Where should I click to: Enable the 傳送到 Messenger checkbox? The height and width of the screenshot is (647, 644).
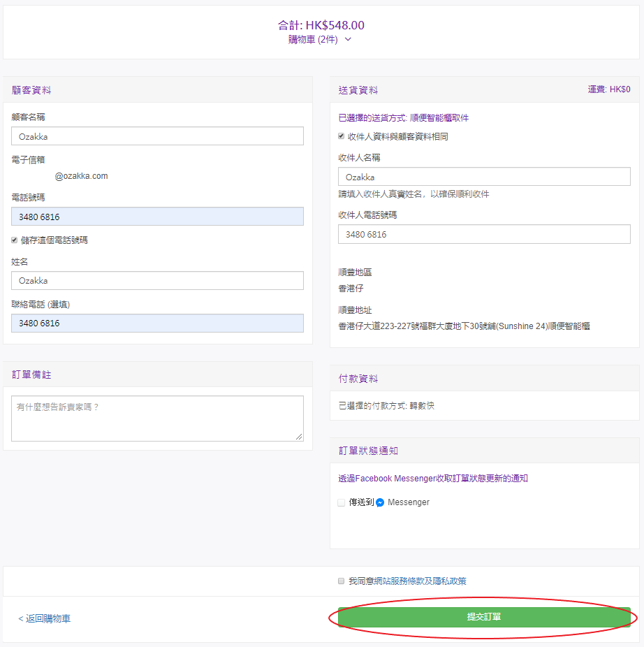pyautogui.click(x=342, y=502)
